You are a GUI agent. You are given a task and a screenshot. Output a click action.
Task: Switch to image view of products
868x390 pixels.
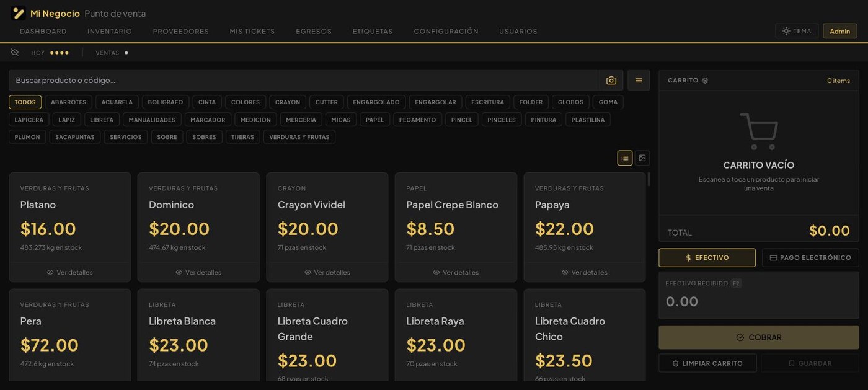642,158
